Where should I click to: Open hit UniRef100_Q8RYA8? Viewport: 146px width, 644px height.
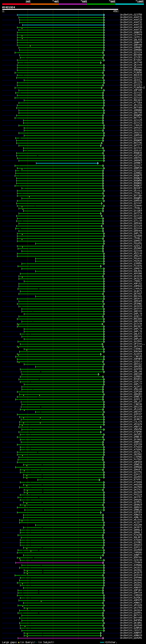[131, 45]
